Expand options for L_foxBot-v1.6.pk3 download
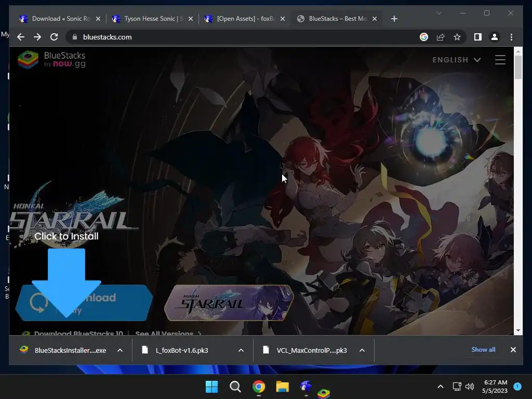Screen dimensions: 532x399 tap(241, 350)
